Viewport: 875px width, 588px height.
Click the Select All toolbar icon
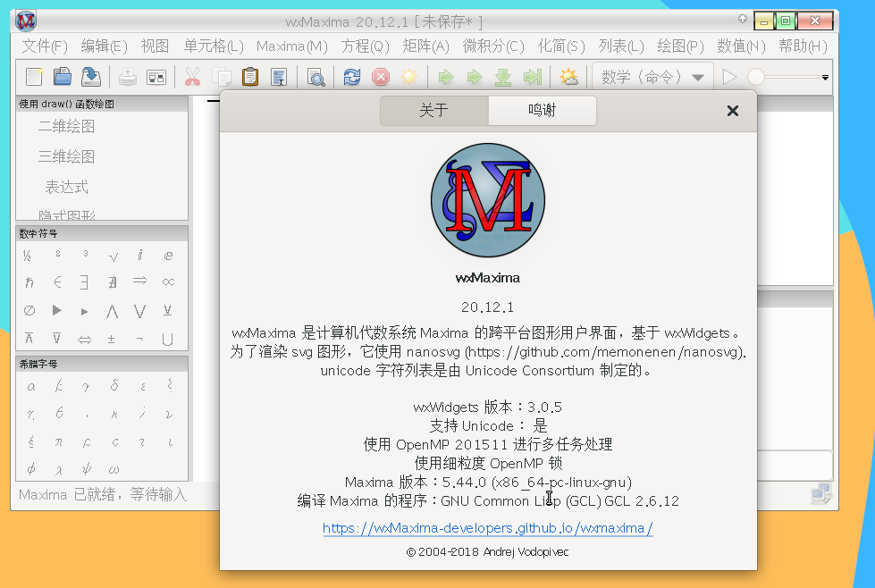tap(279, 77)
